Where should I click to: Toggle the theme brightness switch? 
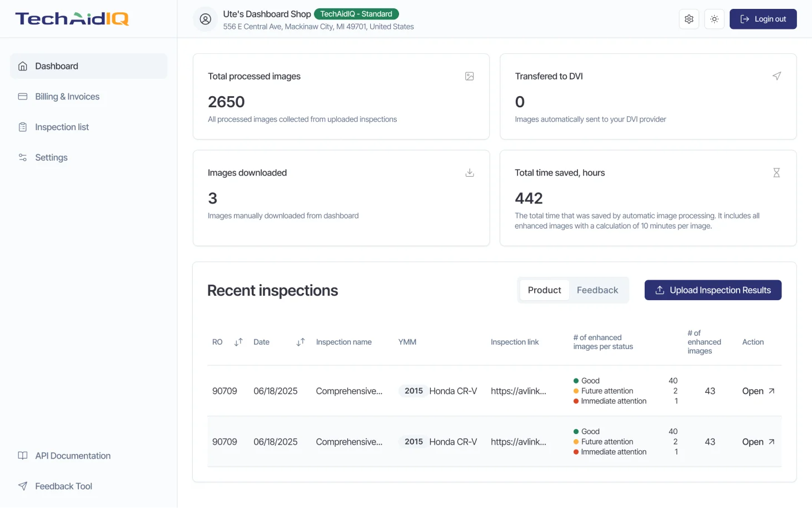(714, 18)
